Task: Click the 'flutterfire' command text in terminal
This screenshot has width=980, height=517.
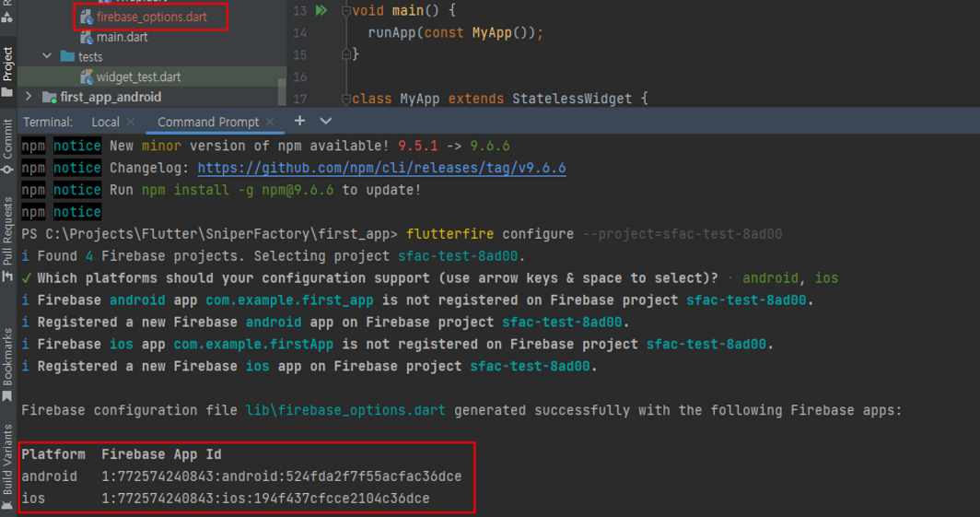Action: coord(449,234)
